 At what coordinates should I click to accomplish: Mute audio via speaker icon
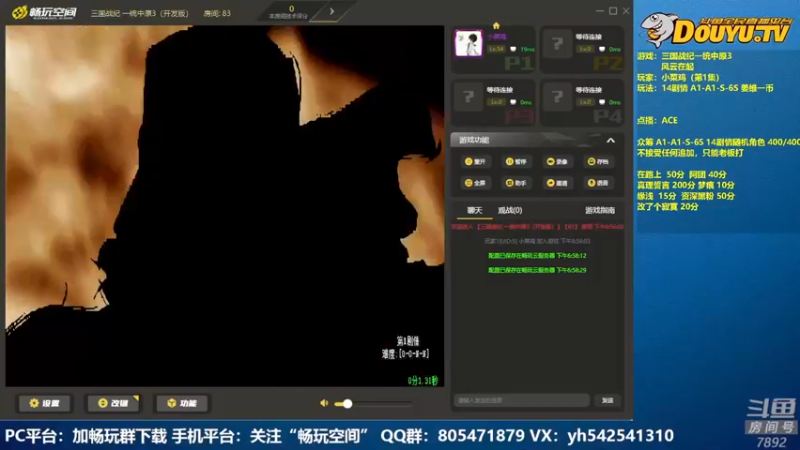(x=324, y=403)
